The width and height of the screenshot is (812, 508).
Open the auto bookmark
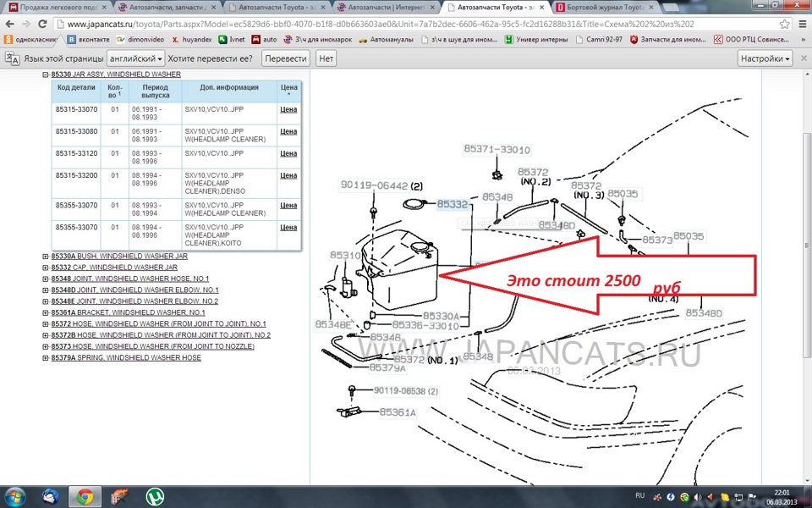coord(264,40)
